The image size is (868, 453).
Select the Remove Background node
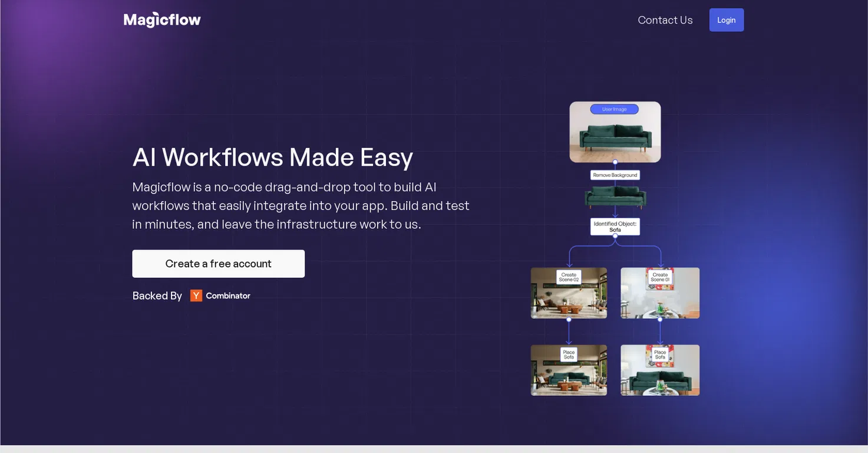(615, 175)
